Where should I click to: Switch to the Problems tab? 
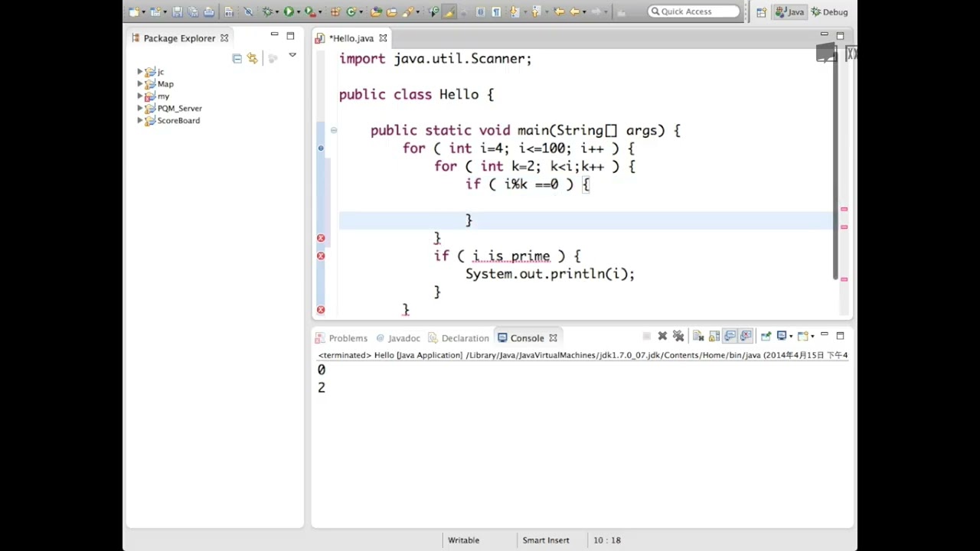(x=342, y=338)
